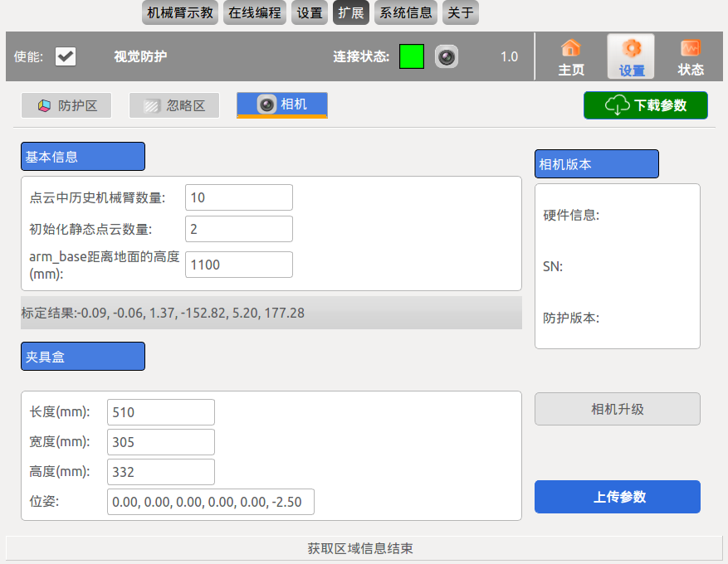Toggle the 使能 enable checkbox
The height and width of the screenshot is (564, 728).
(x=66, y=56)
